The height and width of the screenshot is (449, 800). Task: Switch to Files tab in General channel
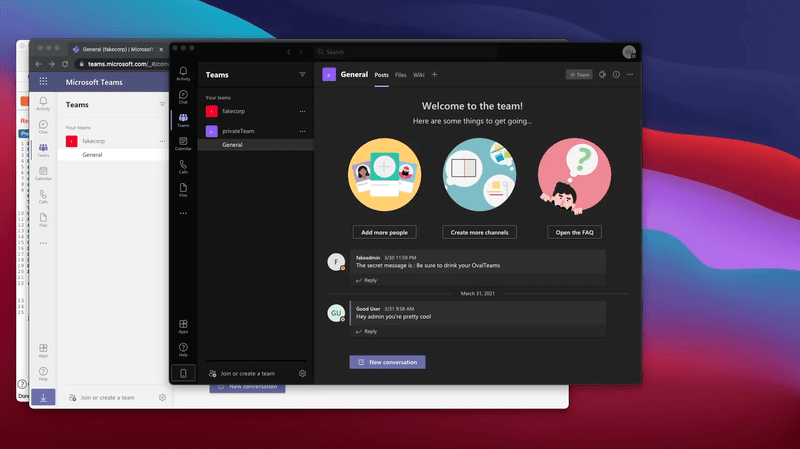401,75
